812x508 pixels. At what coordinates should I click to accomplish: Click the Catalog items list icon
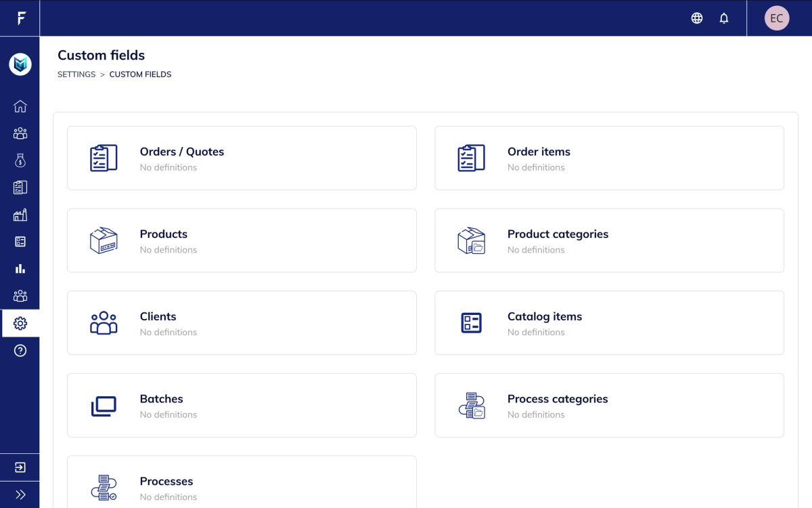(x=472, y=323)
